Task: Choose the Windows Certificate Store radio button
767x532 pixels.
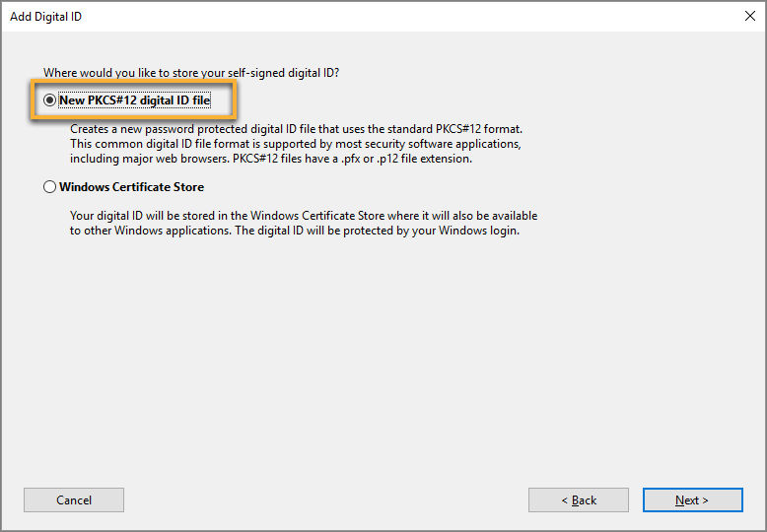Action: [50, 187]
